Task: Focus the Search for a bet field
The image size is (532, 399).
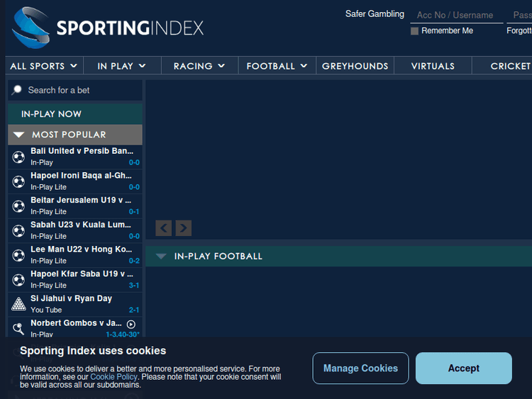Action: click(x=75, y=90)
